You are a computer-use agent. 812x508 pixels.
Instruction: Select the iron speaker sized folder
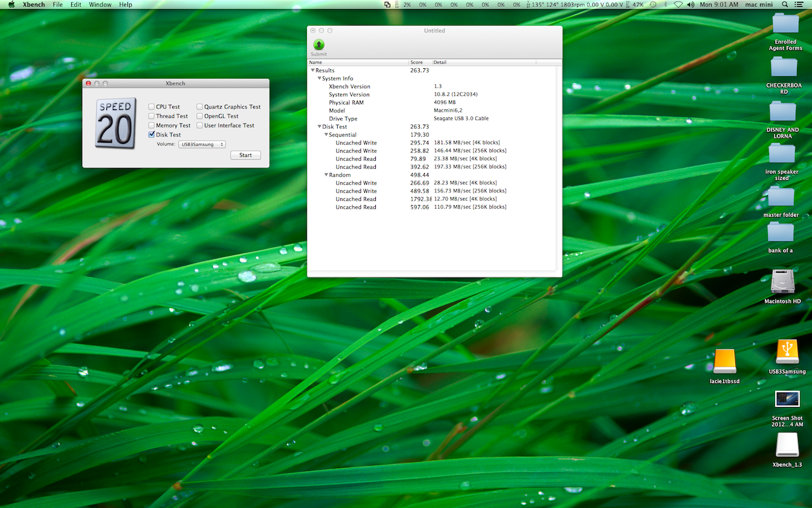pyautogui.click(x=782, y=154)
